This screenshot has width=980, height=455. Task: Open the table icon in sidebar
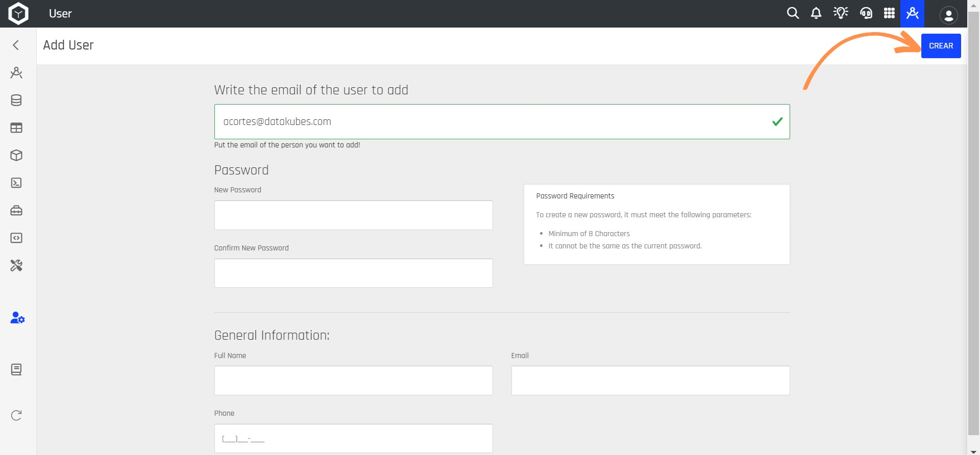pos(16,128)
